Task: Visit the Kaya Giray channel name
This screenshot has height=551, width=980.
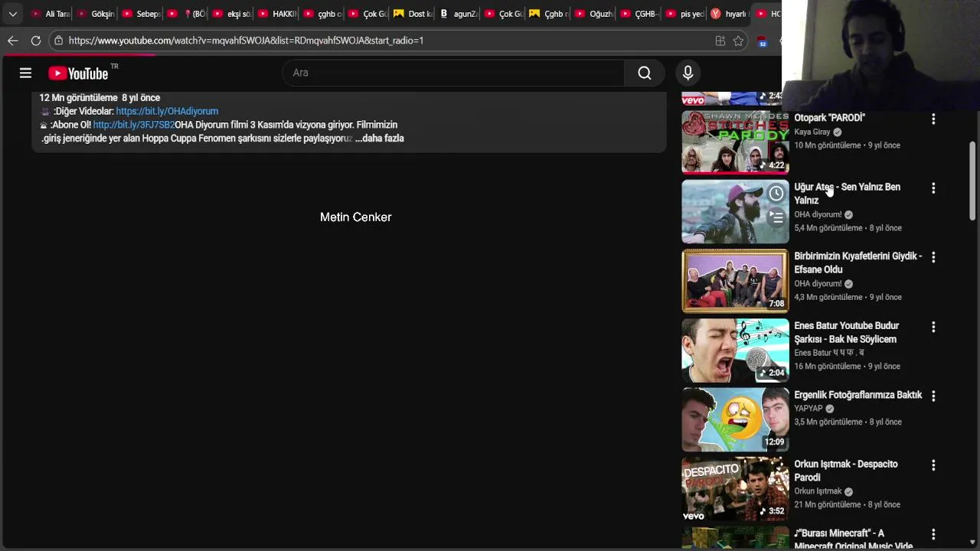Action: pos(812,132)
